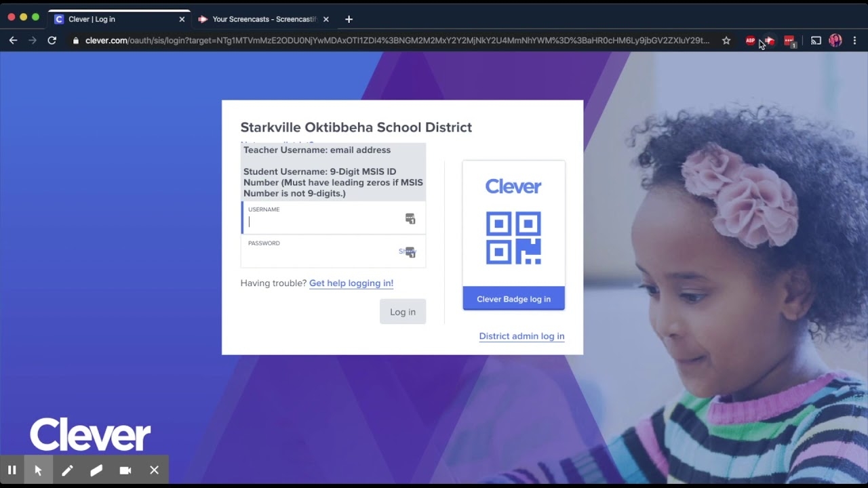
Task: Pause the screen recording
Action: (x=12, y=470)
